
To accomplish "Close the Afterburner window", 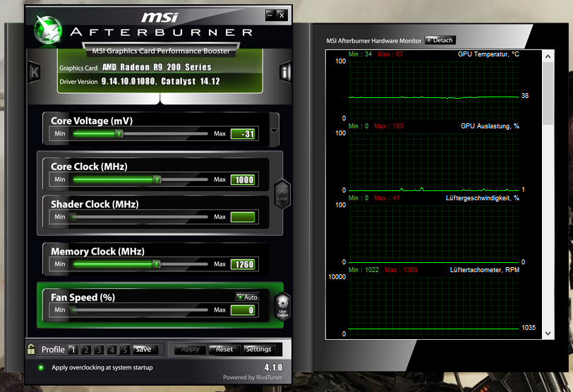I will pos(282,16).
